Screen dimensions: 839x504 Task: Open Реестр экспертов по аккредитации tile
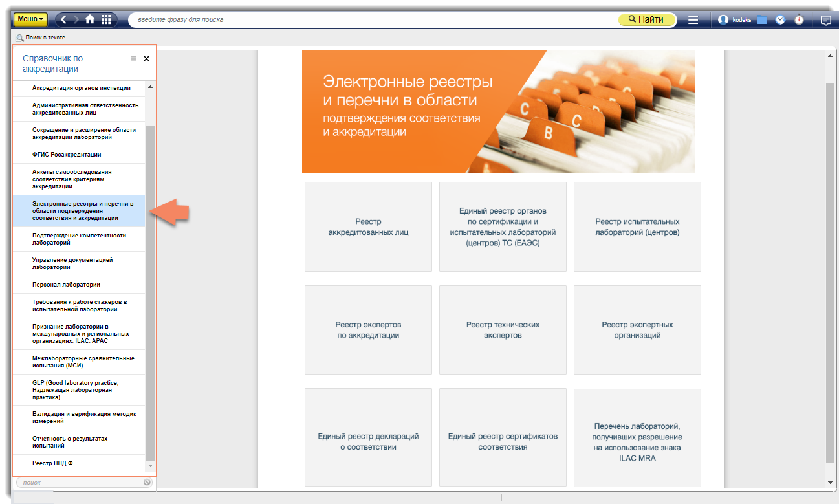368,330
